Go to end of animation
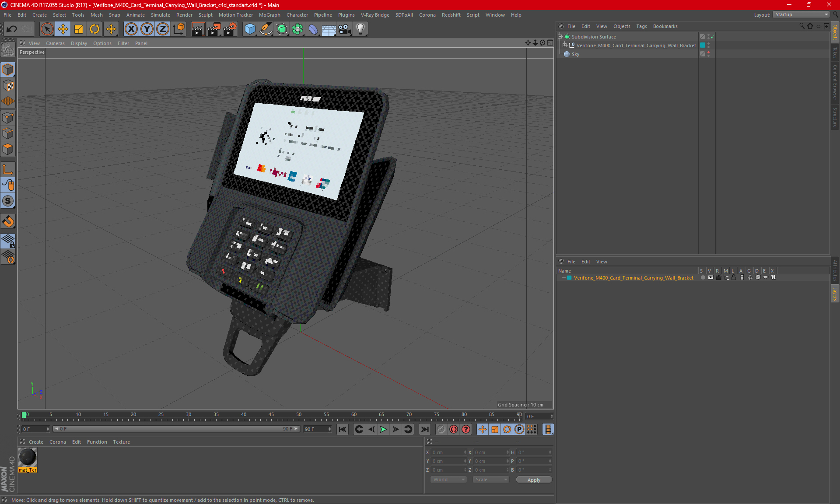The height and width of the screenshot is (504, 840). [x=424, y=429]
